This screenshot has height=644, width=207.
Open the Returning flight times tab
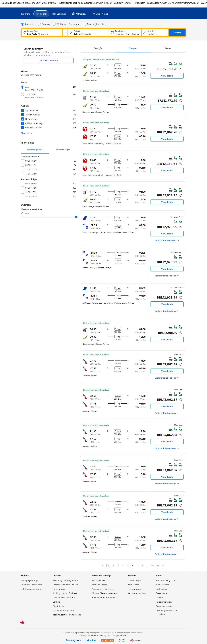[62, 150]
